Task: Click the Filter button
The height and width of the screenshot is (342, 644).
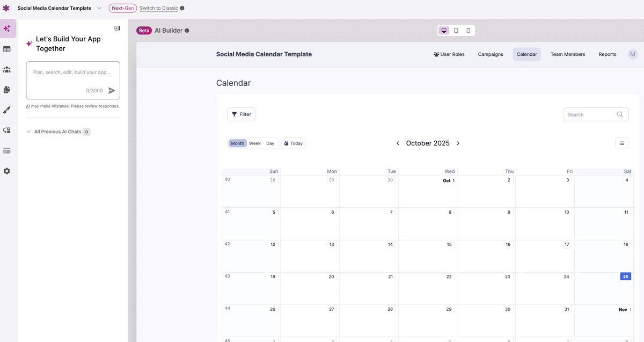Action: pyautogui.click(x=241, y=114)
